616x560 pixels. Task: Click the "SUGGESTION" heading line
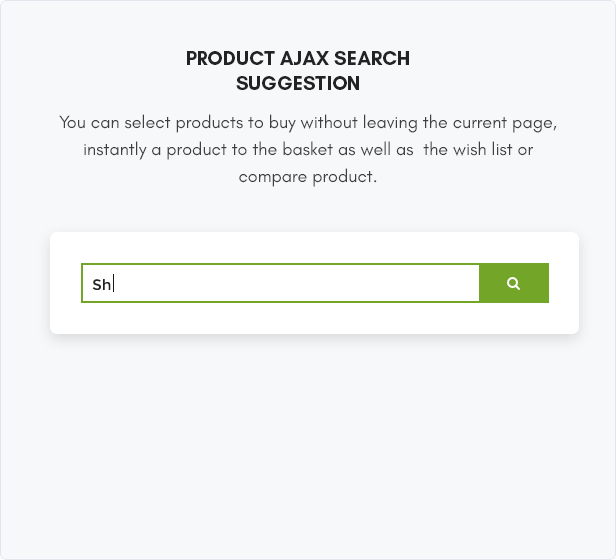(298, 83)
